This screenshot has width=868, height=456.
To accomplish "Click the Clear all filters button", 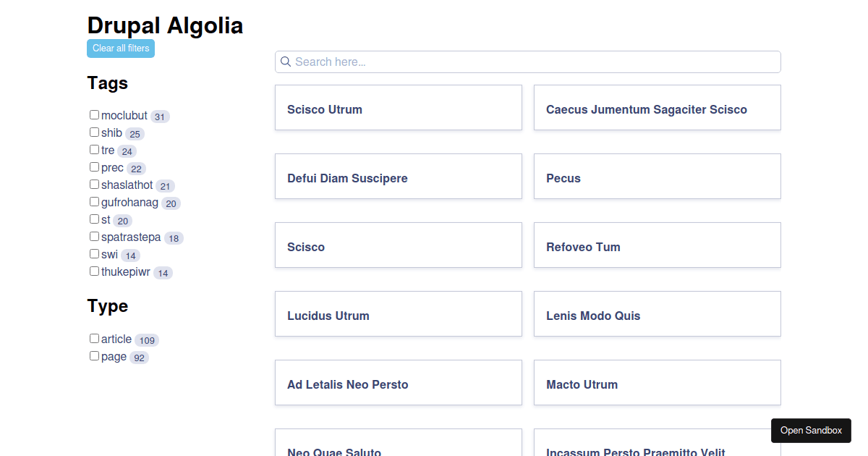I will [x=121, y=48].
